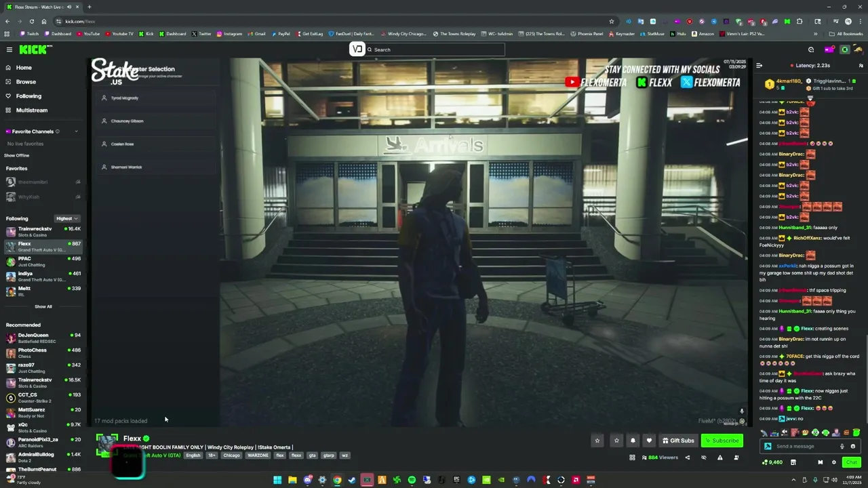The height and width of the screenshot is (488, 868).
Task: Open chat settings gear icon
Action: pos(834,462)
